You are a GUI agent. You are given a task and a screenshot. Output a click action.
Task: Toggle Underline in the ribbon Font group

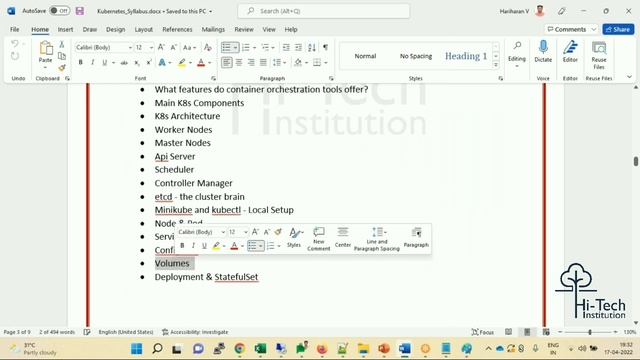click(104, 62)
